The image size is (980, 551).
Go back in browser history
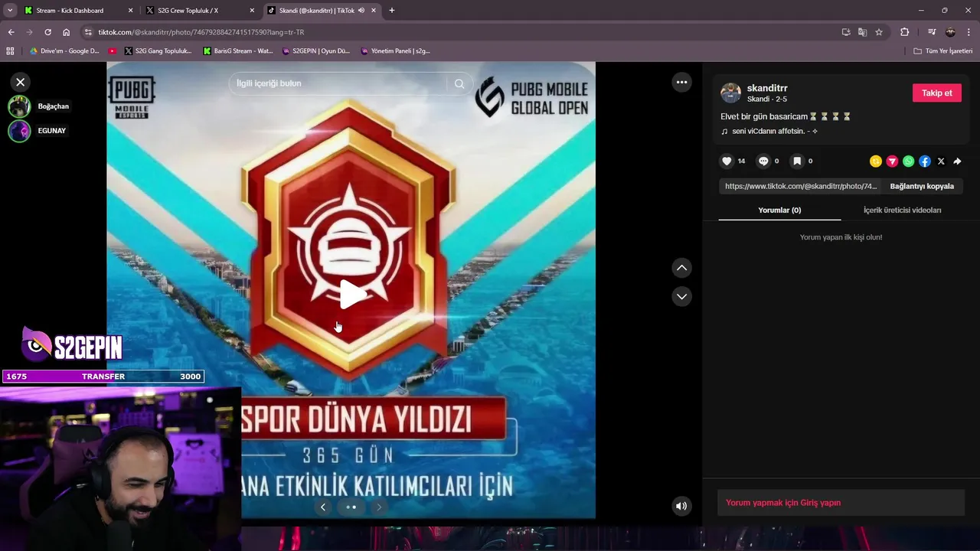(11, 32)
